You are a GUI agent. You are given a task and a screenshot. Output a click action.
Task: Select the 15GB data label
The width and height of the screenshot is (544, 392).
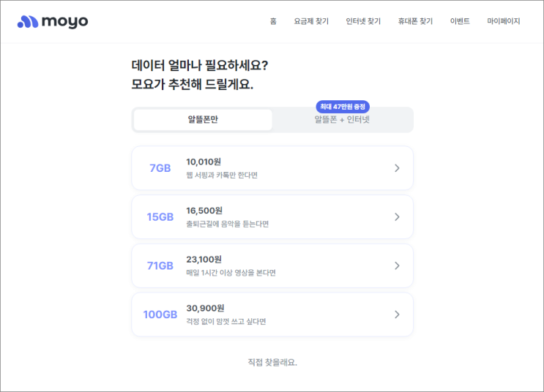(x=160, y=217)
